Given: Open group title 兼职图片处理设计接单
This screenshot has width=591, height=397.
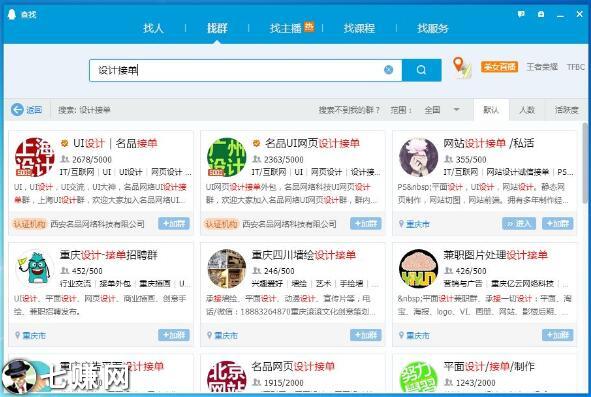Looking at the screenshot, I should click(495, 255).
